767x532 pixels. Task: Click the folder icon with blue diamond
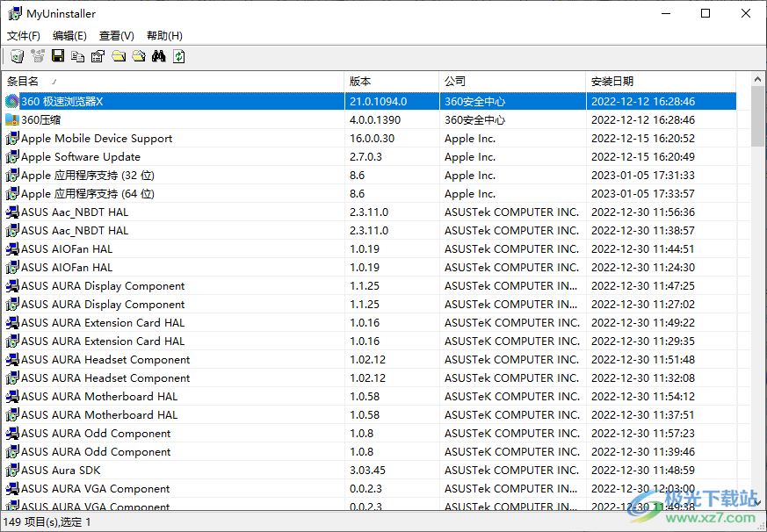(x=139, y=56)
